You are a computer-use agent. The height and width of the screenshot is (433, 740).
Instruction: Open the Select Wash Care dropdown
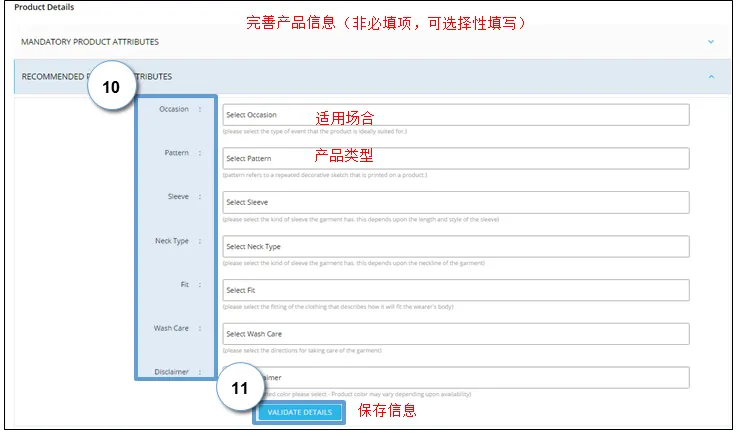(x=456, y=334)
